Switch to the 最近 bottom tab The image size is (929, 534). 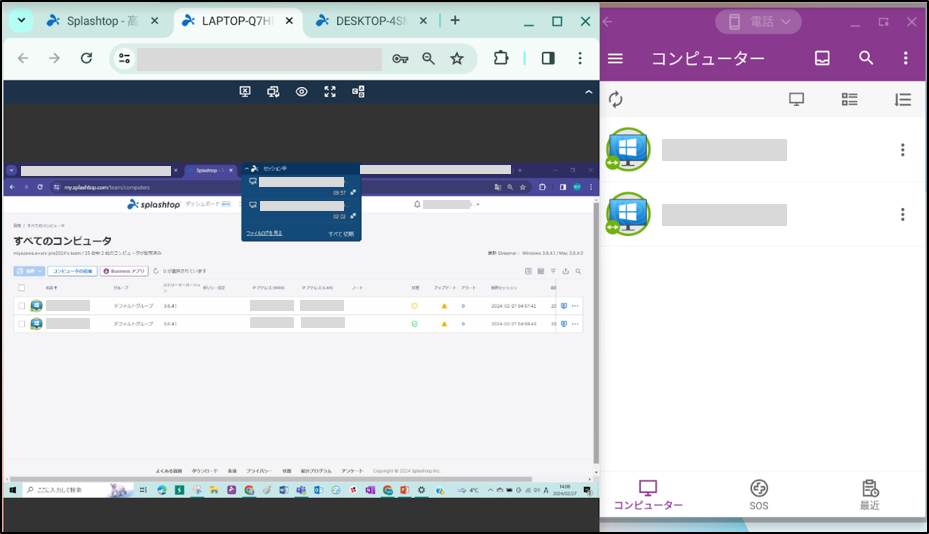[870, 495]
